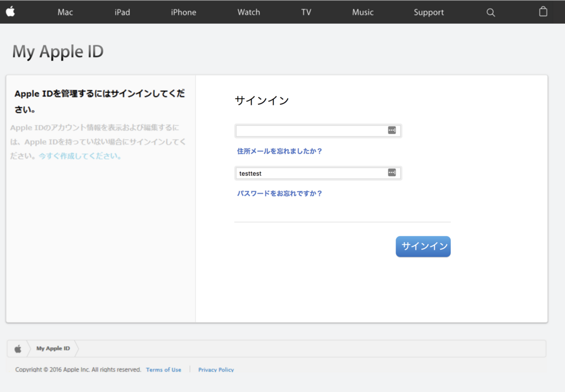565x392 pixels.
Task: Open the Music menu item
Action: coord(363,12)
